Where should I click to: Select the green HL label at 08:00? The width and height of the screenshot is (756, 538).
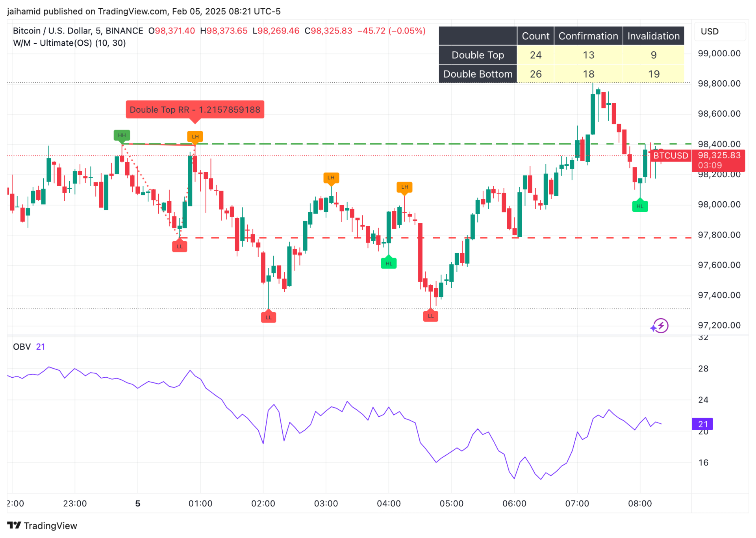coord(640,206)
